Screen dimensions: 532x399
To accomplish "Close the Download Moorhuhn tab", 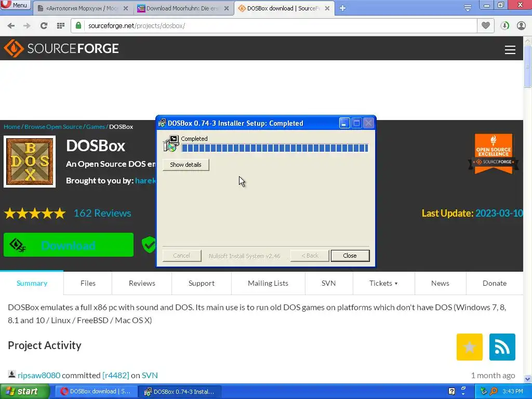I will (227, 8).
